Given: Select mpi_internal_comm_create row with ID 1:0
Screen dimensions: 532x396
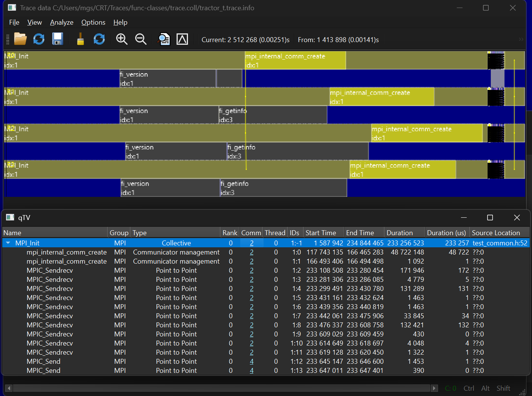Looking at the screenshot, I should coord(266,252).
